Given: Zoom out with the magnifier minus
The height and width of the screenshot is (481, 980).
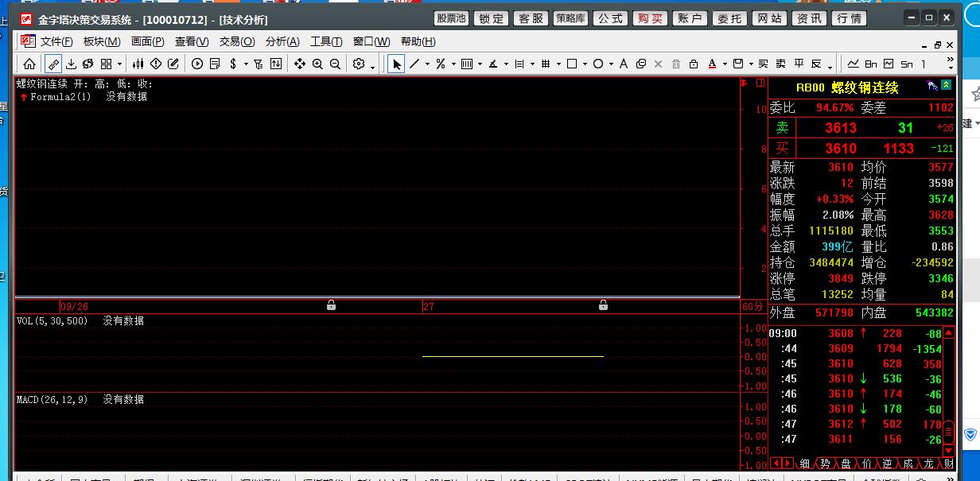Looking at the screenshot, I should coord(335,64).
